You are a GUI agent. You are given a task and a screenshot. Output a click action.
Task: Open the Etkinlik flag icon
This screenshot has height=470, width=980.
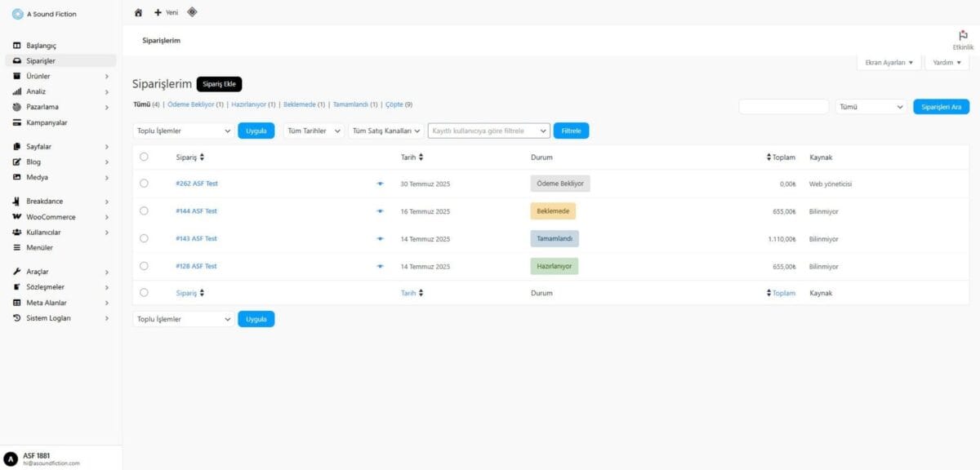(x=963, y=36)
